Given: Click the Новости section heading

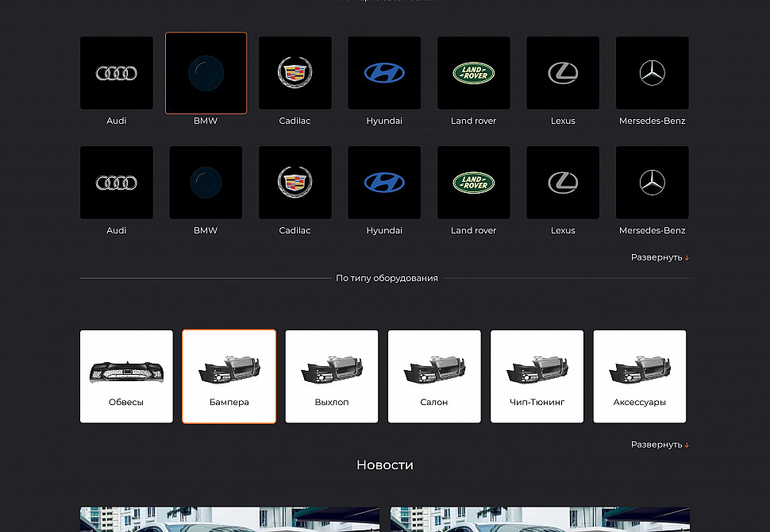Looking at the screenshot, I should (385, 465).
